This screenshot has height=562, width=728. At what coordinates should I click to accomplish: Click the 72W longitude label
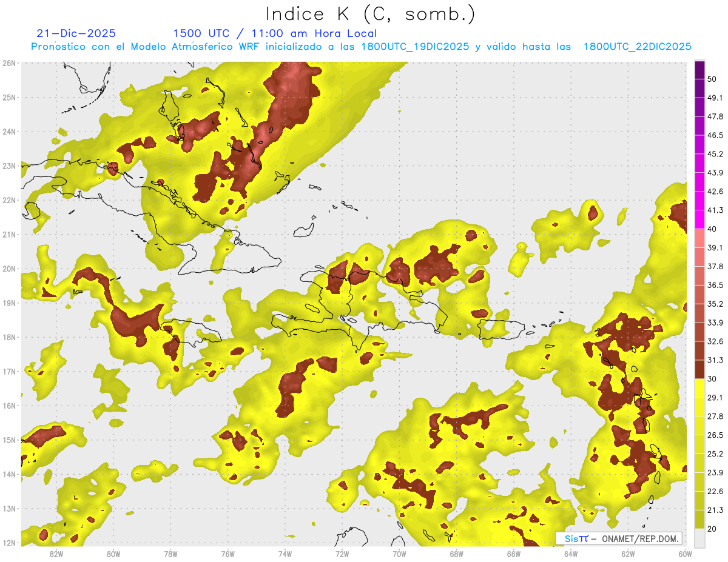pos(342,554)
